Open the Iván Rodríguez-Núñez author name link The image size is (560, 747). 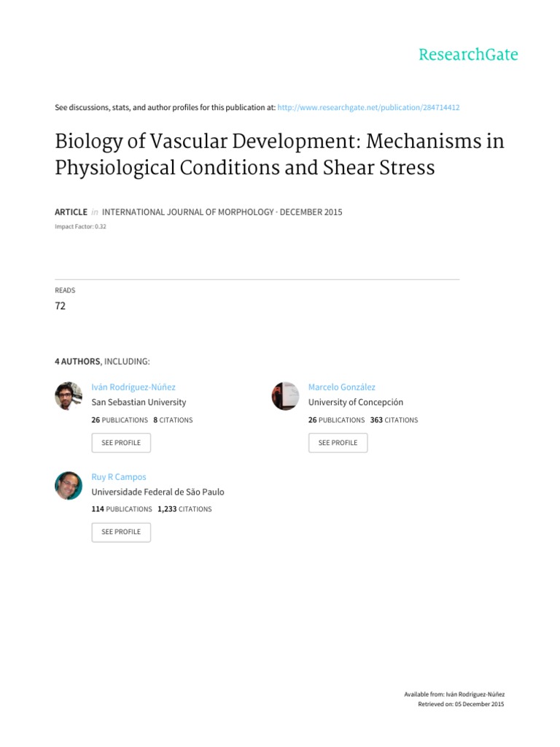point(133,387)
